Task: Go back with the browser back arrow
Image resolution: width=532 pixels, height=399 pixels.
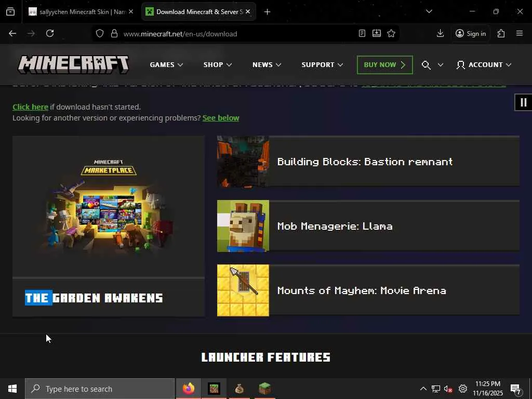Action: [x=12, y=33]
